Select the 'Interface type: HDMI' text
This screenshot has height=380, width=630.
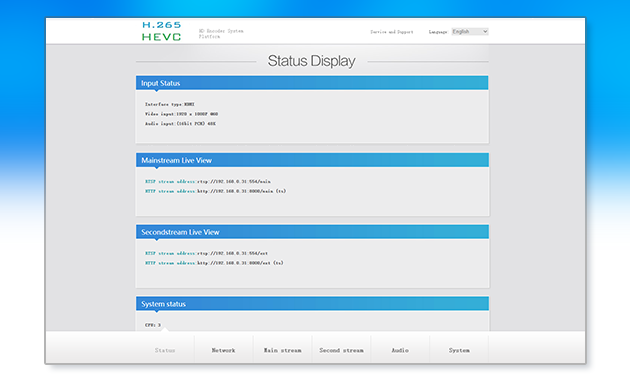tap(170, 104)
